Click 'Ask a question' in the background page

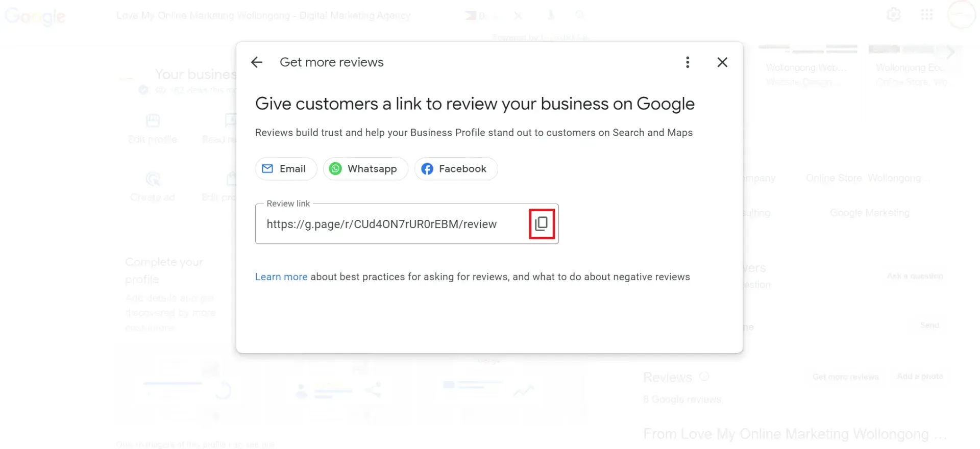(x=915, y=276)
